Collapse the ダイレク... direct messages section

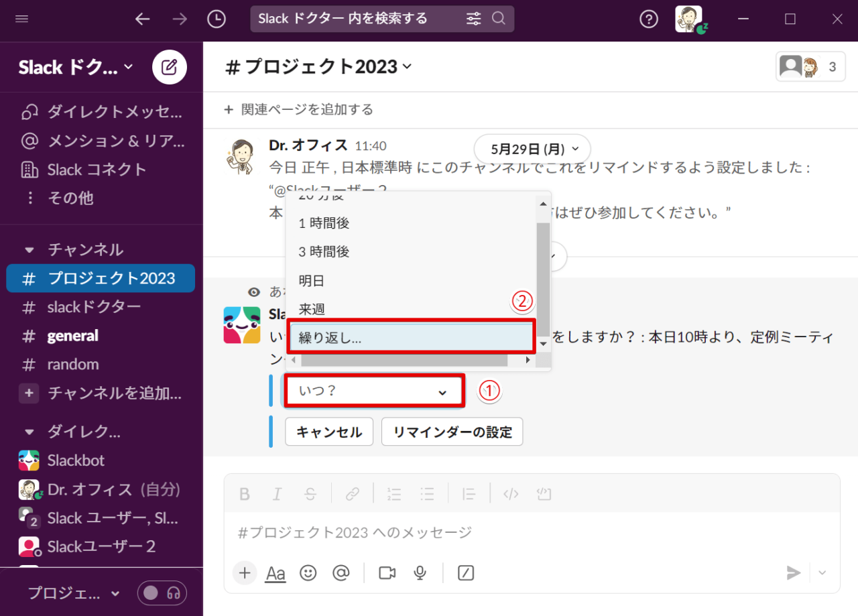[x=29, y=432]
